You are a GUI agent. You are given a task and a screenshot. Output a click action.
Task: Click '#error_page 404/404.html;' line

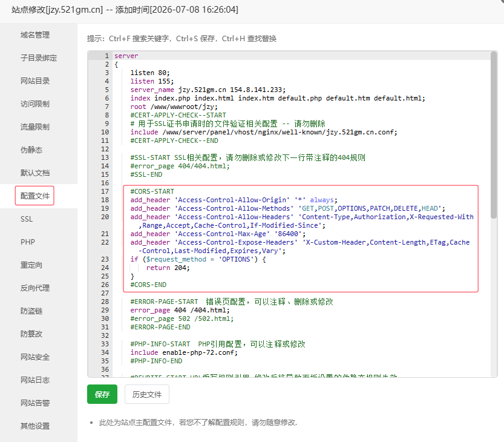[180, 166]
